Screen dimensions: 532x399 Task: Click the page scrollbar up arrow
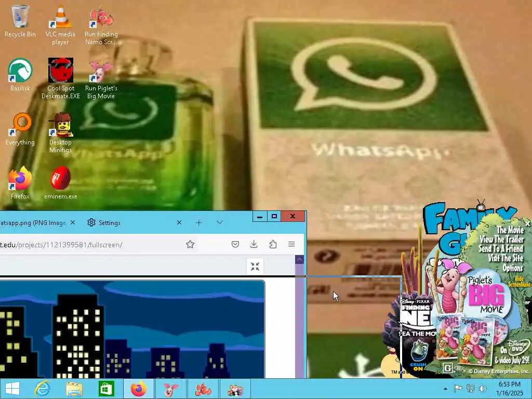click(x=299, y=260)
